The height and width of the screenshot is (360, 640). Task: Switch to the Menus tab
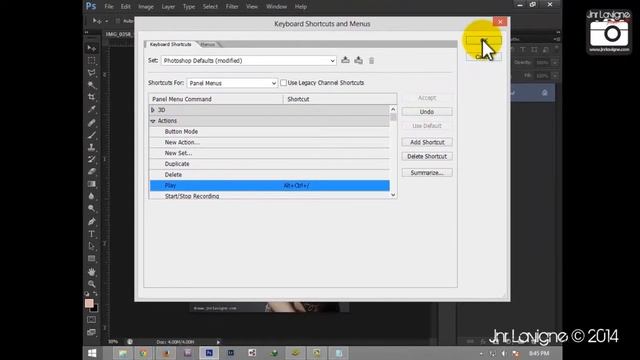[208, 44]
